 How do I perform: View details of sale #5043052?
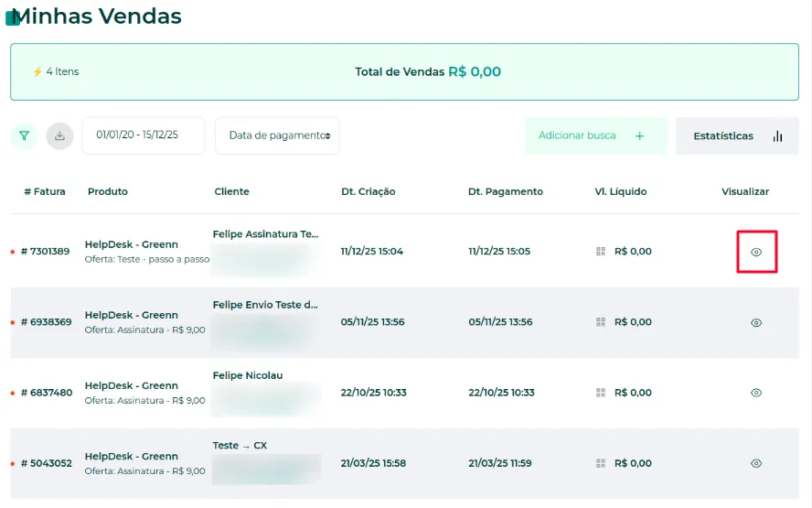[x=756, y=463]
